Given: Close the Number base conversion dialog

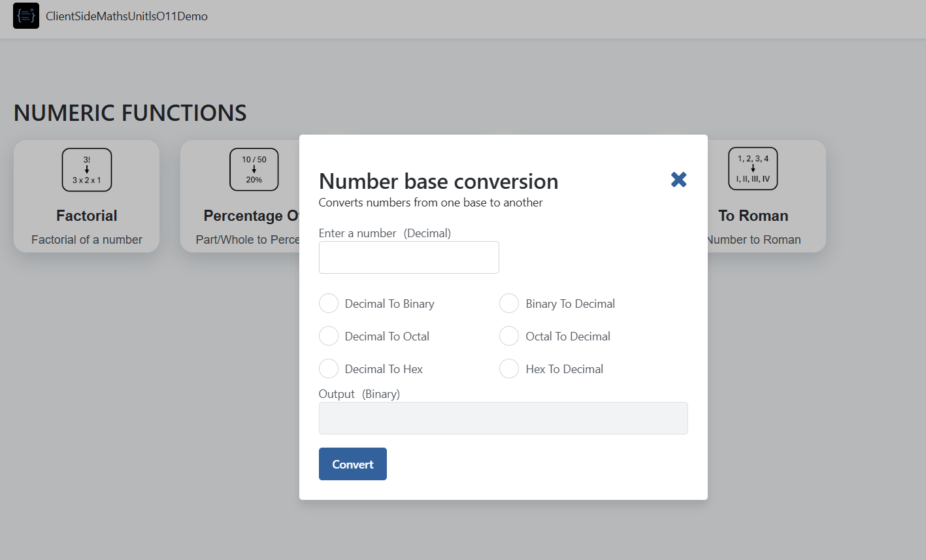Looking at the screenshot, I should (679, 179).
